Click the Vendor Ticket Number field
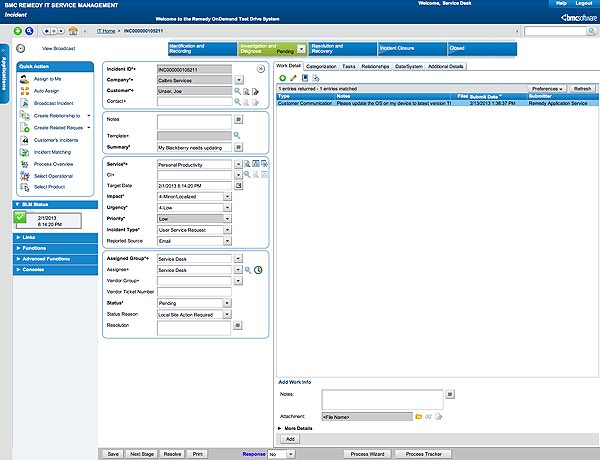The height and width of the screenshot is (460, 600). coord(194,292)
